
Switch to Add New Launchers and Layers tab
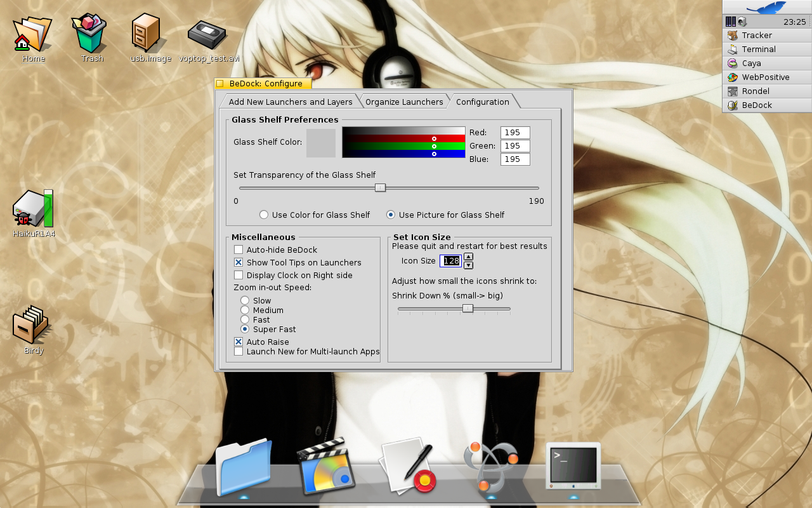[x=290, y=102]
